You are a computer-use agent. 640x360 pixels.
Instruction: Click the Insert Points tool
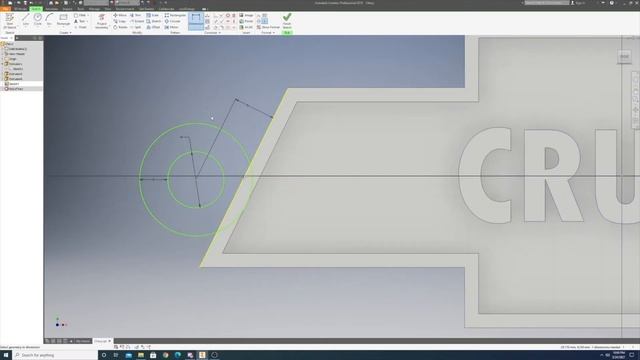246,21
